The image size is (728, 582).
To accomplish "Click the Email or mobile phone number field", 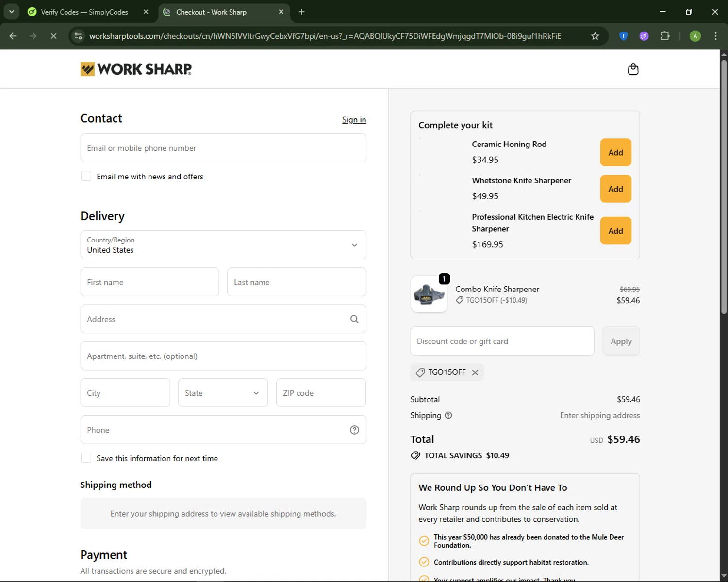I will coord(223,148).
